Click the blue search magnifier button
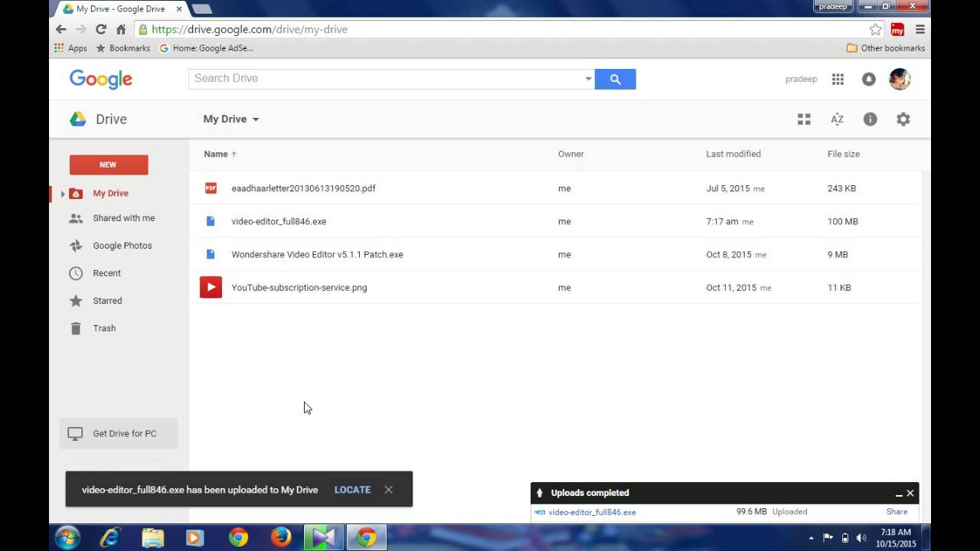 615,79
